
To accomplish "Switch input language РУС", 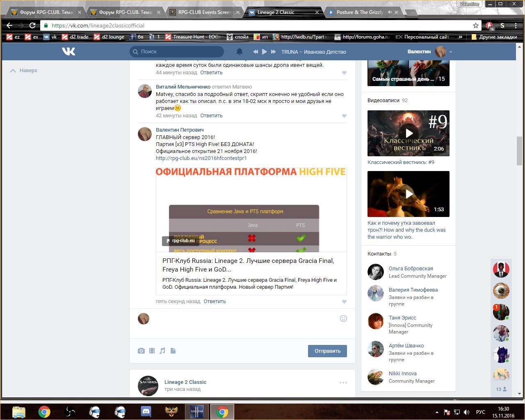I will (x=480, y=412).
